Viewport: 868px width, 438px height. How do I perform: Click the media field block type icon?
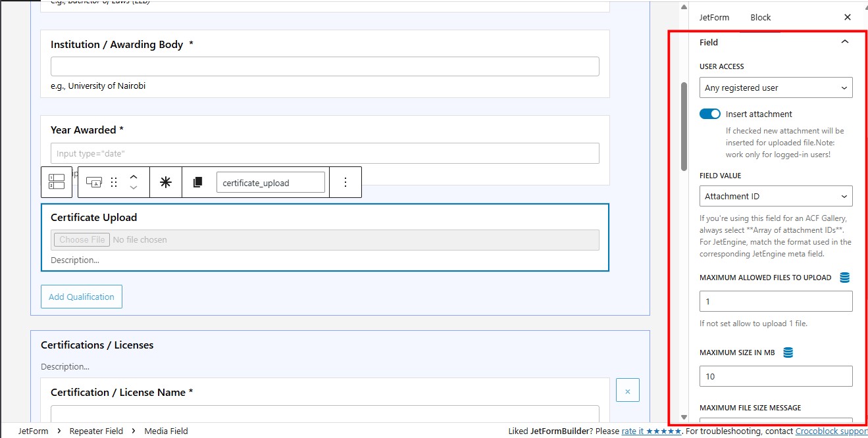(94, 182)
